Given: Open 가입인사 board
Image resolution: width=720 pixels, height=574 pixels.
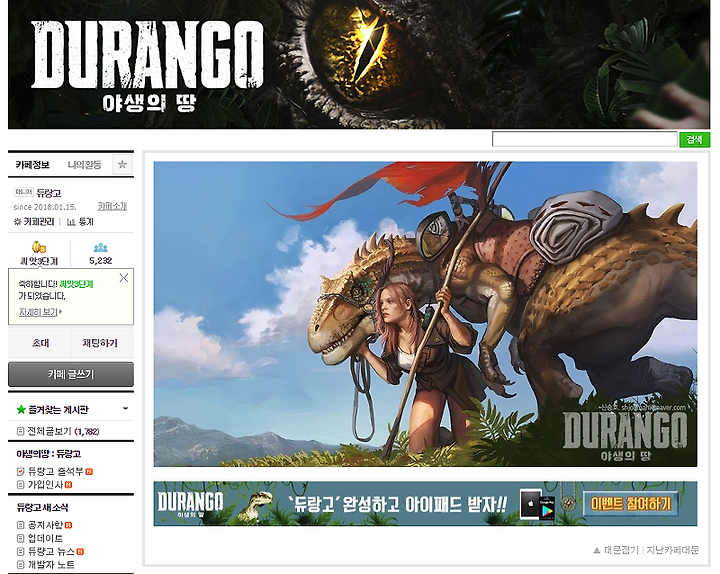Looking at the screenshot, I should (45, 484).
